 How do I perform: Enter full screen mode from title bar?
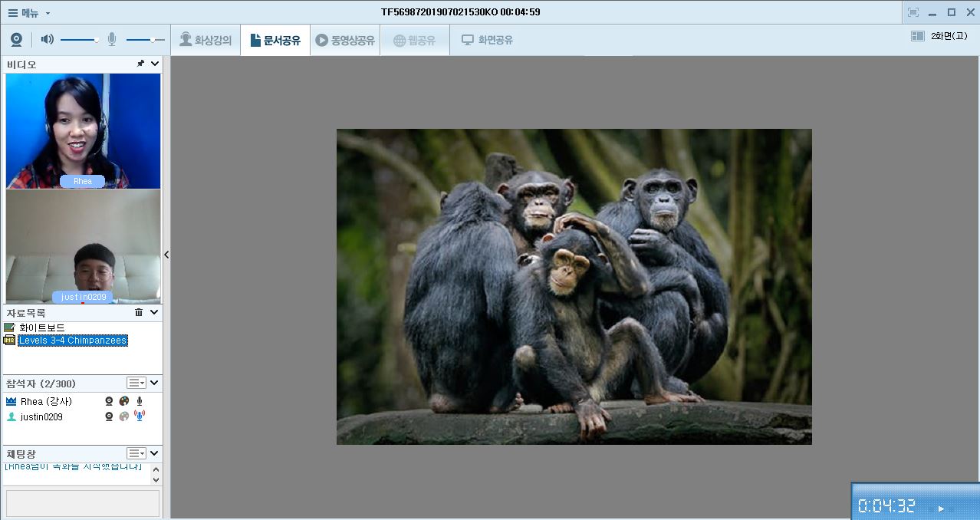coord(913,12)
